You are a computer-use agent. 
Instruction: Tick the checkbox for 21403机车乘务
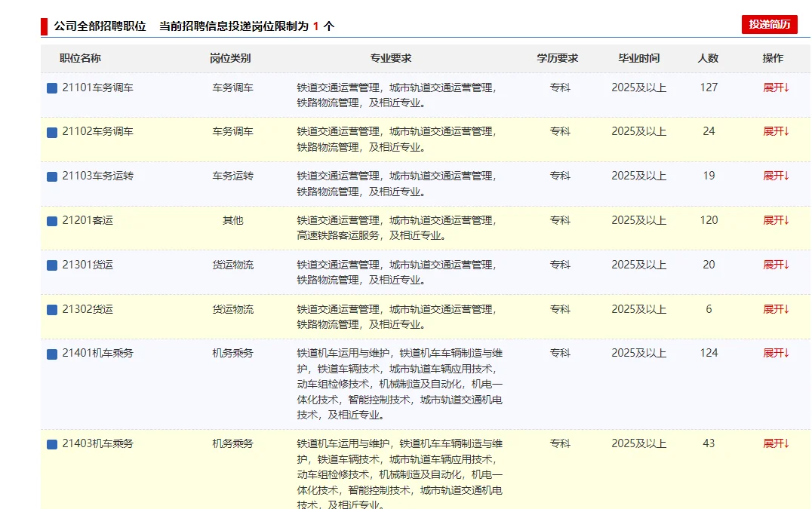[51, 443]
